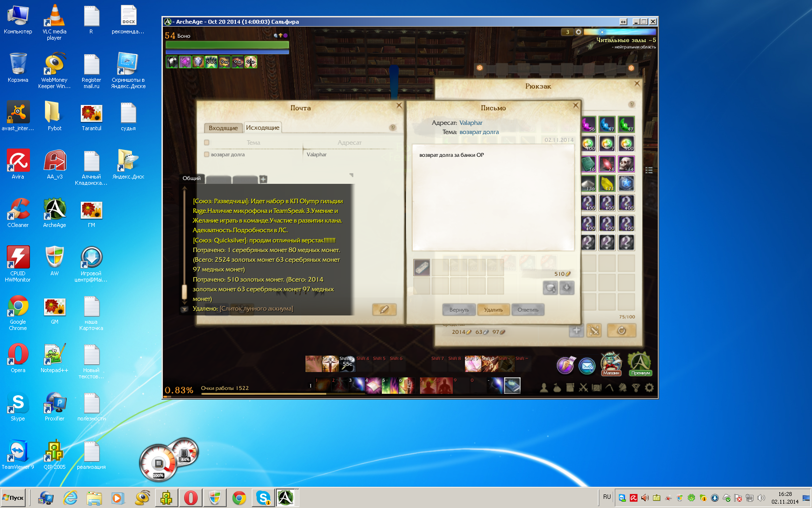Click the sword-sparkle sort button in Рюкзак
This screenshot has height=508, width=812.
tap(594, 331)
